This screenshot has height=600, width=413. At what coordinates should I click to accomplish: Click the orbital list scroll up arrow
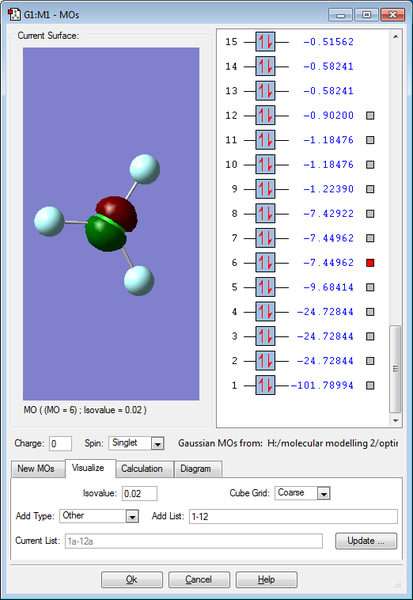coord(395,37)
